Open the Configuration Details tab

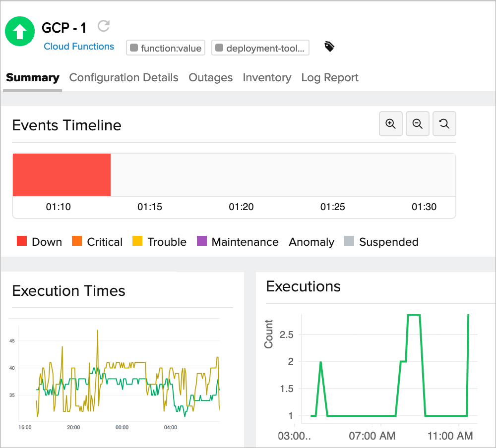point(124,77)
